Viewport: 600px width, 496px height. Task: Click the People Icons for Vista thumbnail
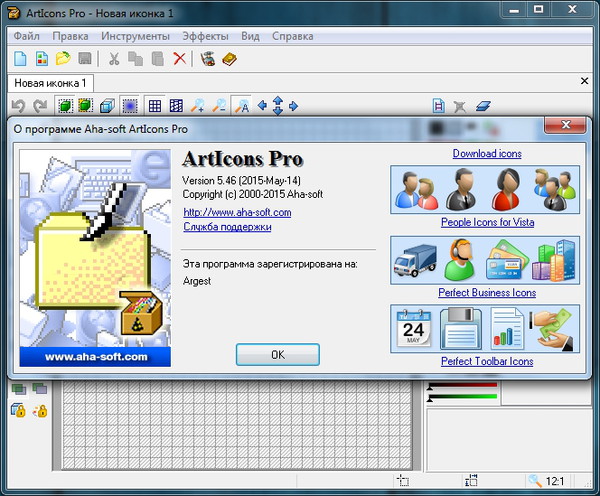point(484,189)
